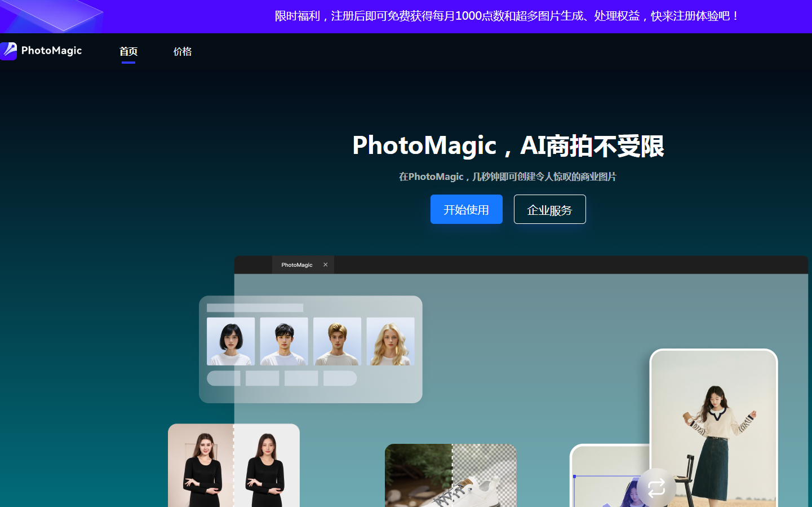Close the PhotoMagic preview tab with X

[326, 264]
